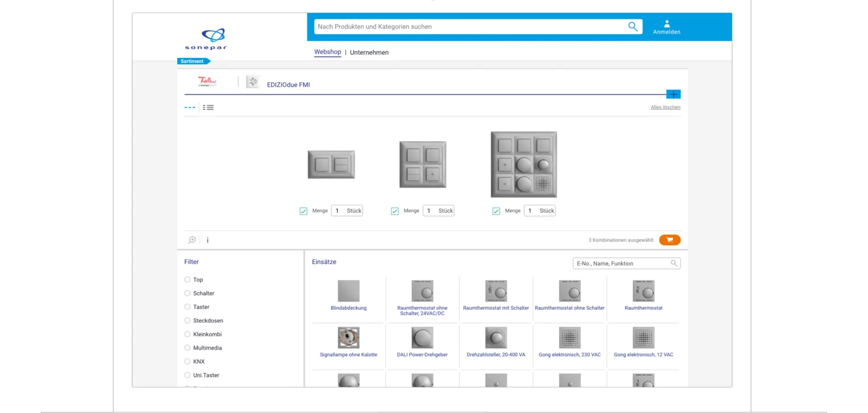
Task: Add selected combinations via orange cart button
Action: point(670,240)
